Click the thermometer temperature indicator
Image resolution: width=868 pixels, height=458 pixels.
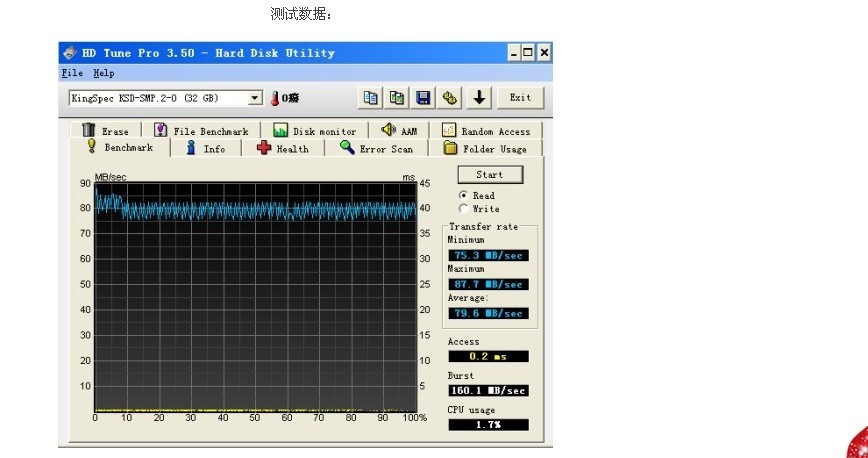pos(275,98)
